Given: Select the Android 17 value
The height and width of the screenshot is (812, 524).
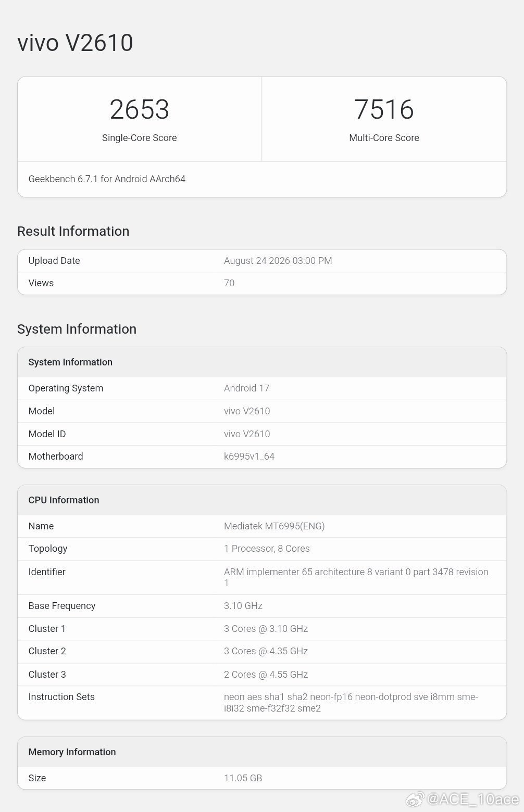Looking at the screenshot, I should tap(246, 388).
